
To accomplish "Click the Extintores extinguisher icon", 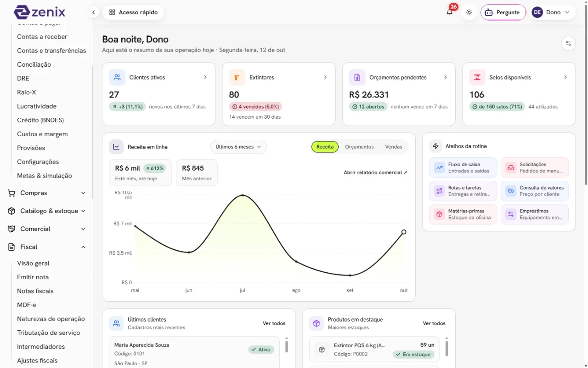I will [237, 77].
